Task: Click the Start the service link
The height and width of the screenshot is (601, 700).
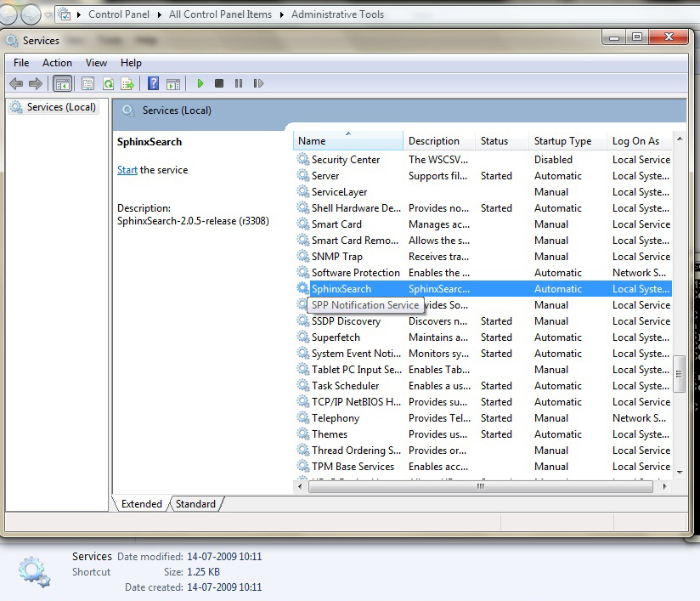Action: pyautogui.click(x=127, y=170)
